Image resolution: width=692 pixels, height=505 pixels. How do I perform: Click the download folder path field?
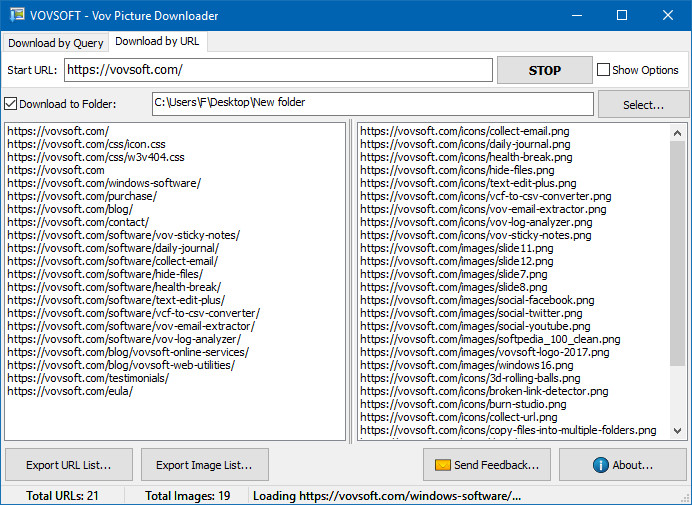[373, 104]
